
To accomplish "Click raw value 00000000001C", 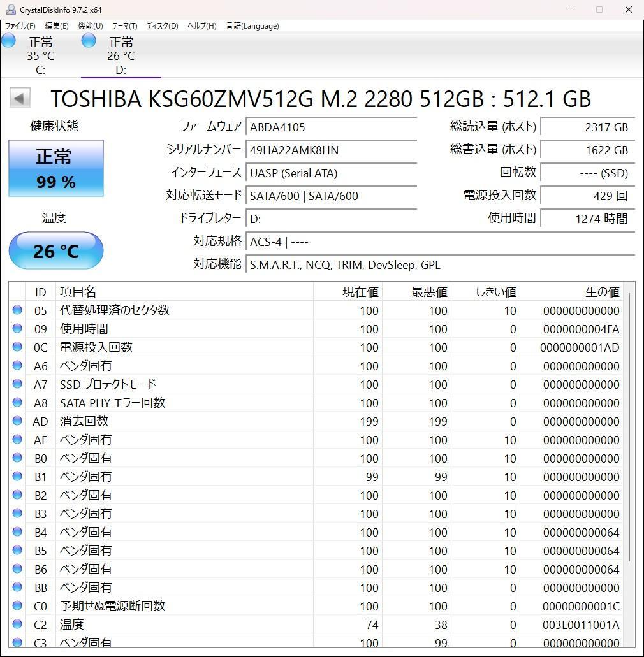I will click(581, 606).
